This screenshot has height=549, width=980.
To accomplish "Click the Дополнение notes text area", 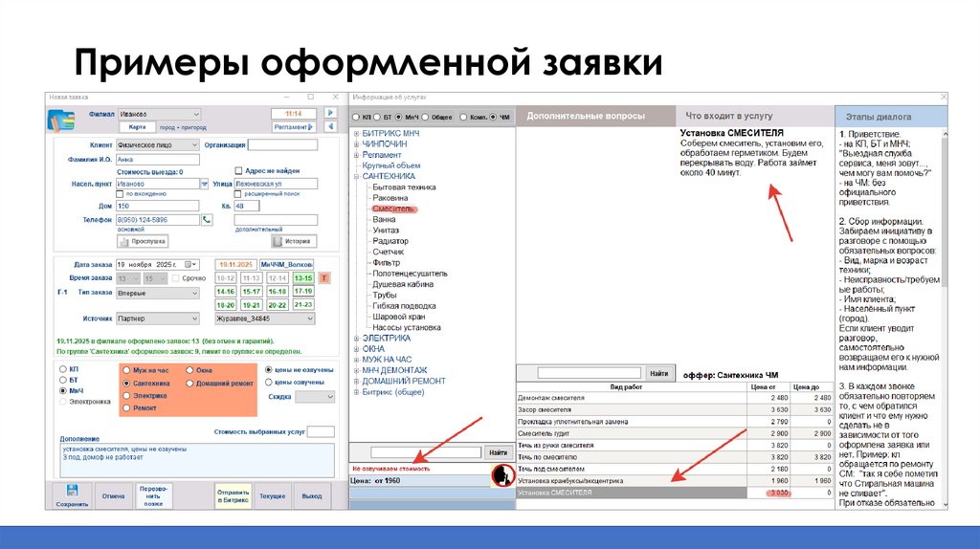I will click(x=197, y=461).
